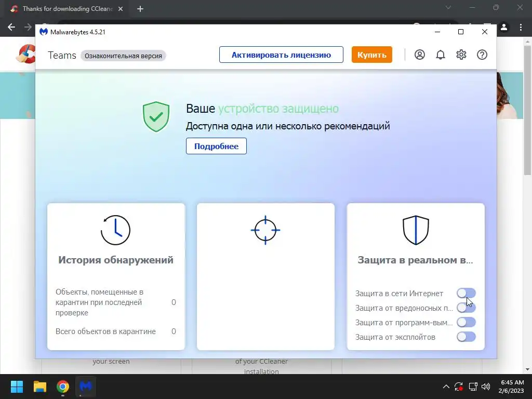Click the green protected shield icon

(x=156, y=116)
